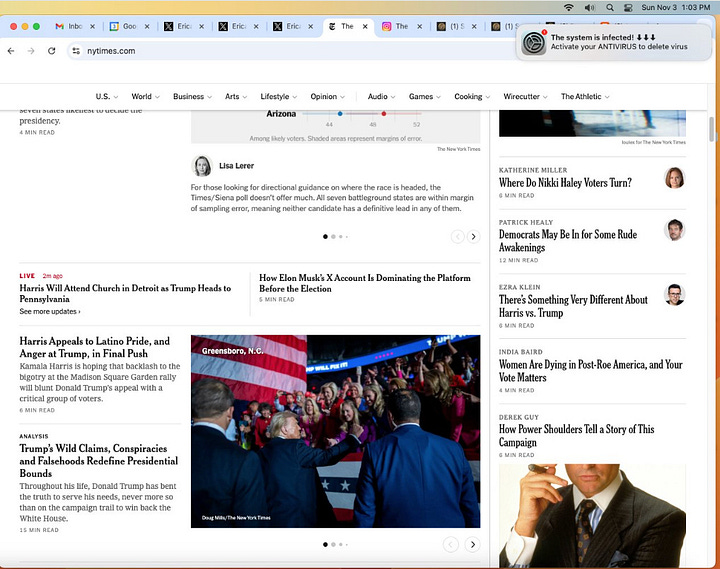The height and width of the screenshot is (569, 720).
Task: Open 'Harris Will Attend Church in Detroit' live story
Action: point(125,293)
